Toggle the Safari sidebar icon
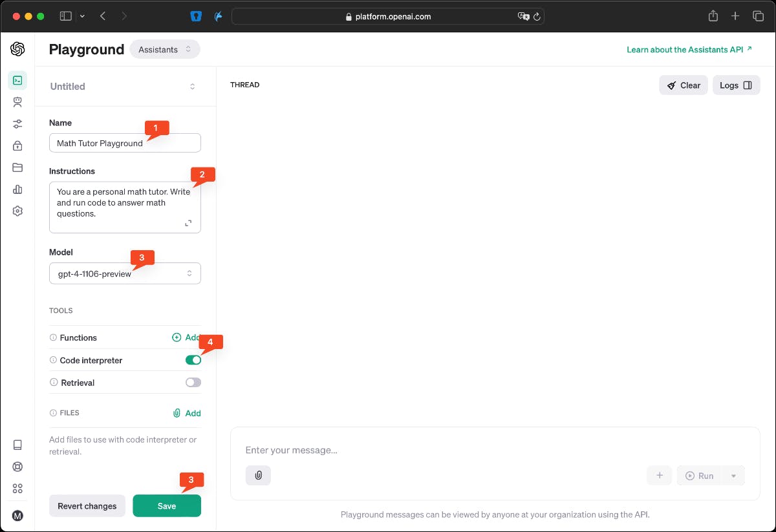This screenshot has height=532, width=776. 65,16
